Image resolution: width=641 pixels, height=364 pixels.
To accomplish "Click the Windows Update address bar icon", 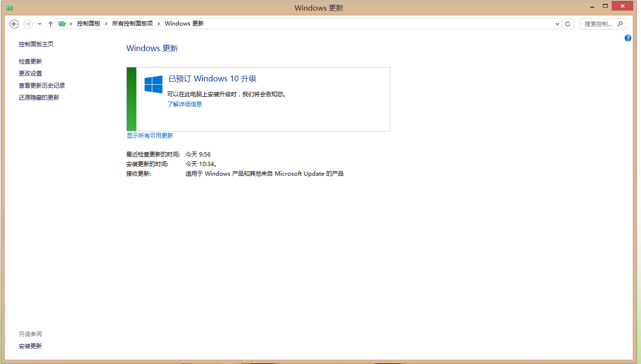I will pyautogui.click(x=62, y=24).
